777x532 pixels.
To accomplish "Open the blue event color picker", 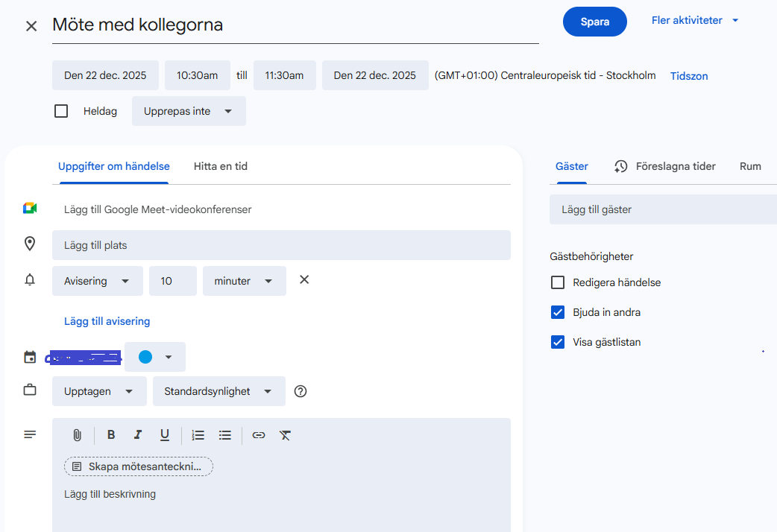I will point(155,357).
